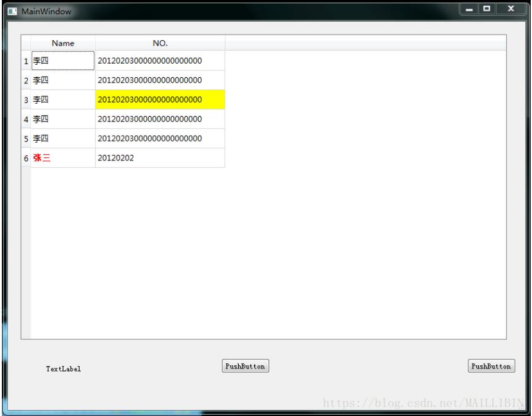Minimize the MainWindow window
This screenshot has height=416, width=532.
(469, 9)
